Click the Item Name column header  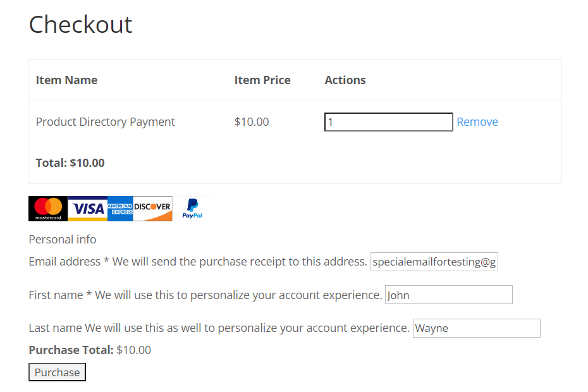pos(67,80)
